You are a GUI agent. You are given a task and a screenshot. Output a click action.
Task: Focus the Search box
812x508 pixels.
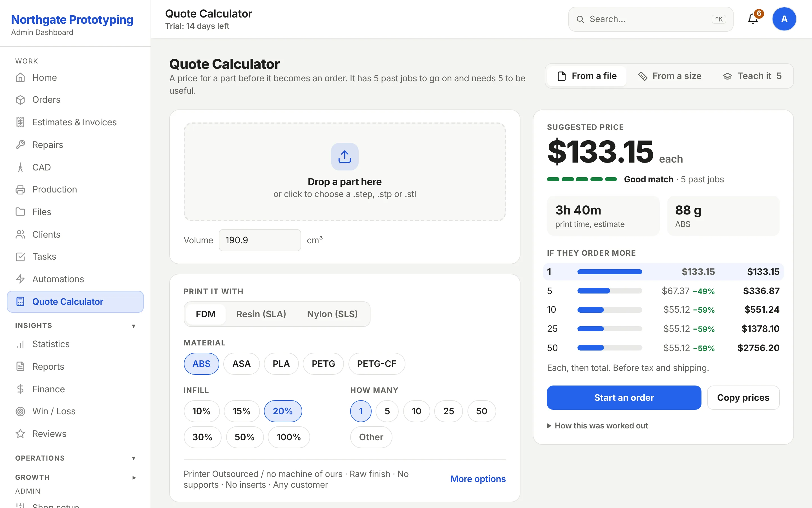651,19
